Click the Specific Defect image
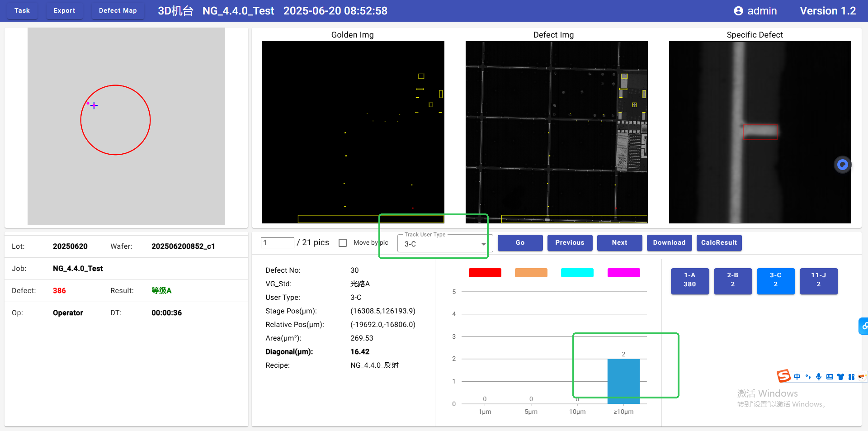 pyautogui.click(x=760, y=132)
